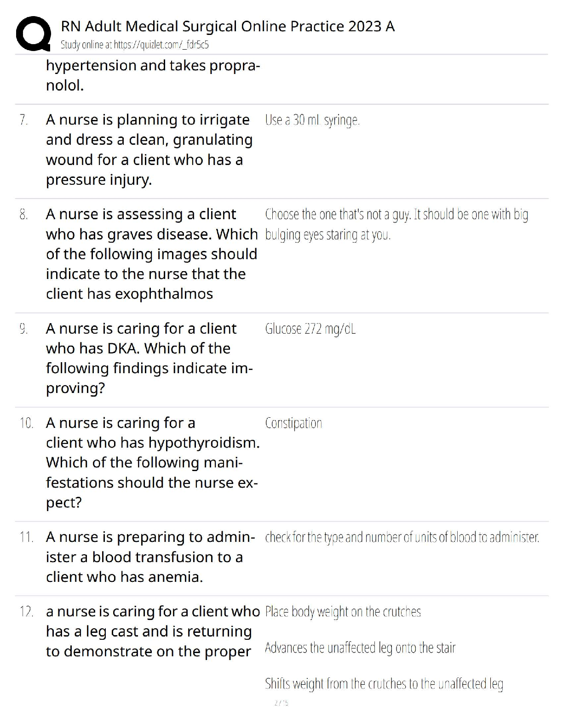Click the answer 'Use a 30 mL syringe'

312,120
